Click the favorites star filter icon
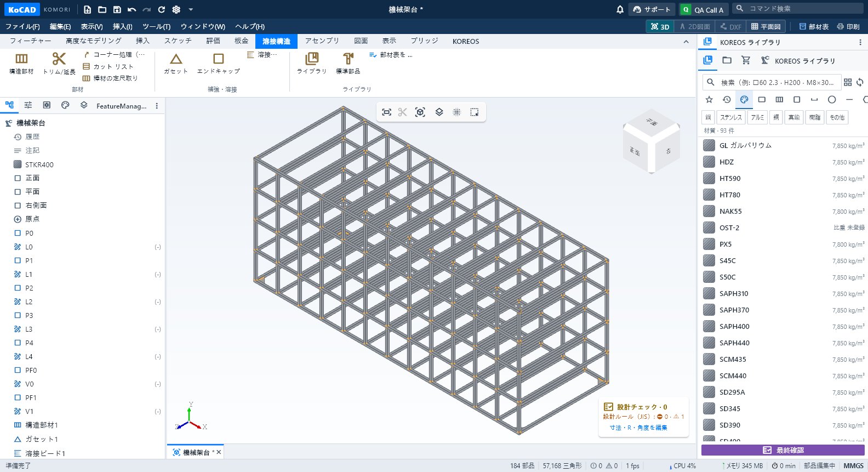Screen dimensions: 868x472 coord(709,99)
